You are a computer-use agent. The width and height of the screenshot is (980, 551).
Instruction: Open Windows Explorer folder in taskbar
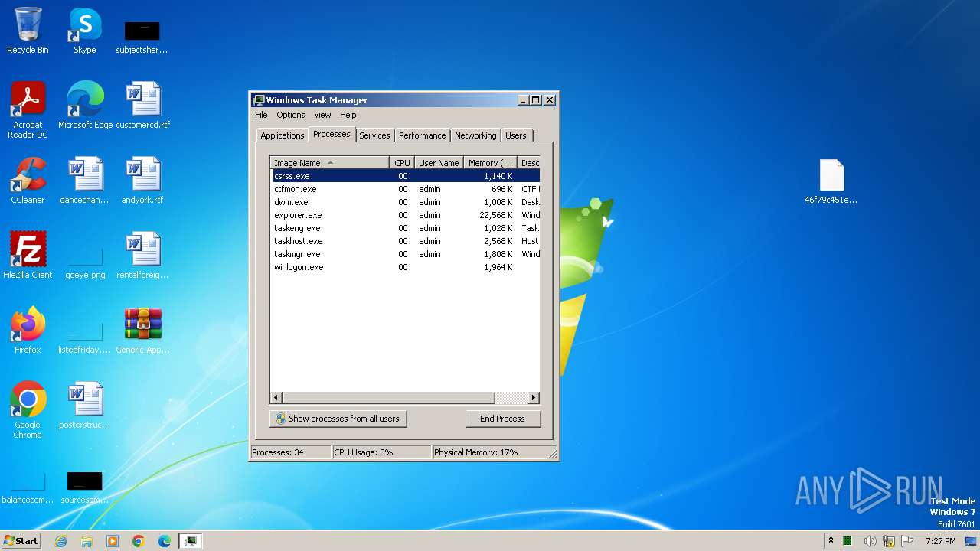[87, 541]
